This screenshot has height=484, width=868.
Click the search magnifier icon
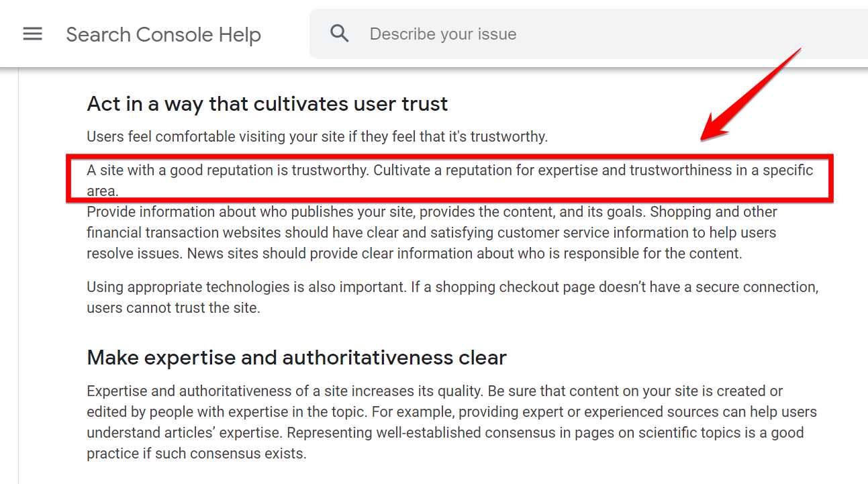pos(340,34)
